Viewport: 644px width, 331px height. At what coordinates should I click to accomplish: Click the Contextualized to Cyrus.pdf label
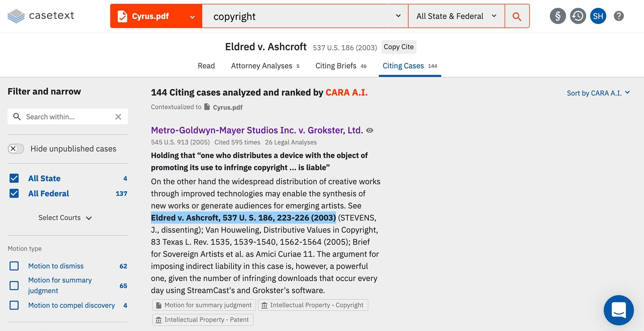pos(197,107)
